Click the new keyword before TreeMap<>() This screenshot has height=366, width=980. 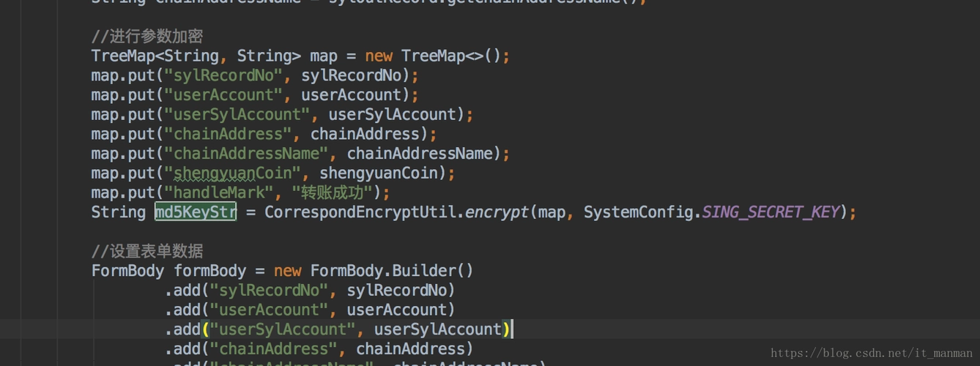click(379, 56)
